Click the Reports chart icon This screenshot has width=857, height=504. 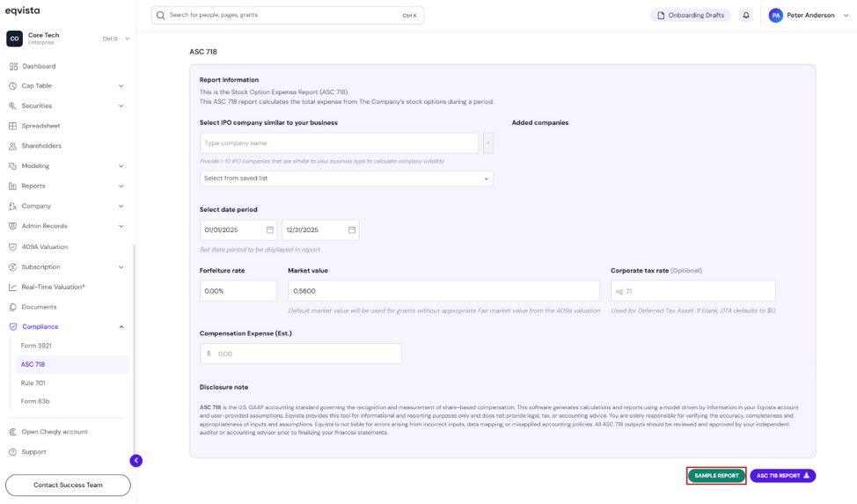click(12, 186)
